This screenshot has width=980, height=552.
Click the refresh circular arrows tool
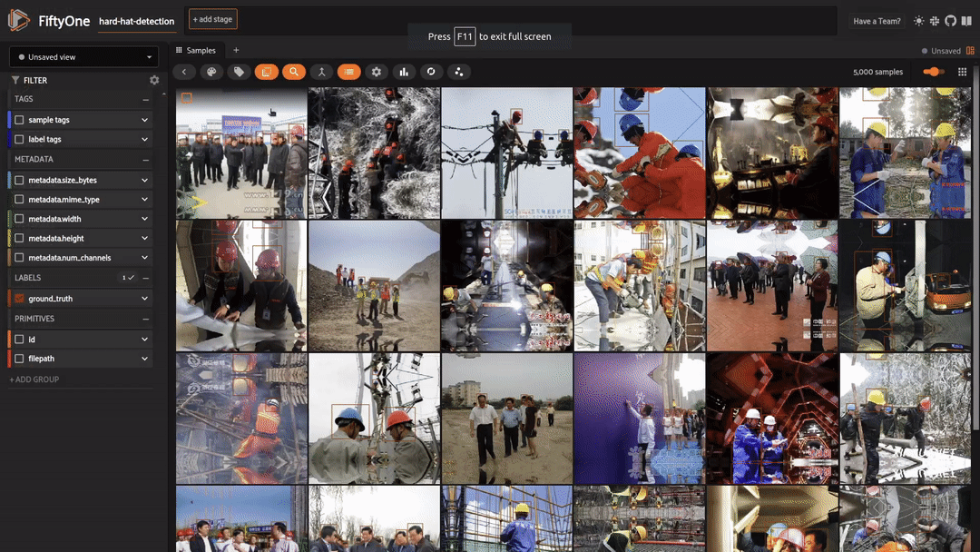[x=431, y=72]
